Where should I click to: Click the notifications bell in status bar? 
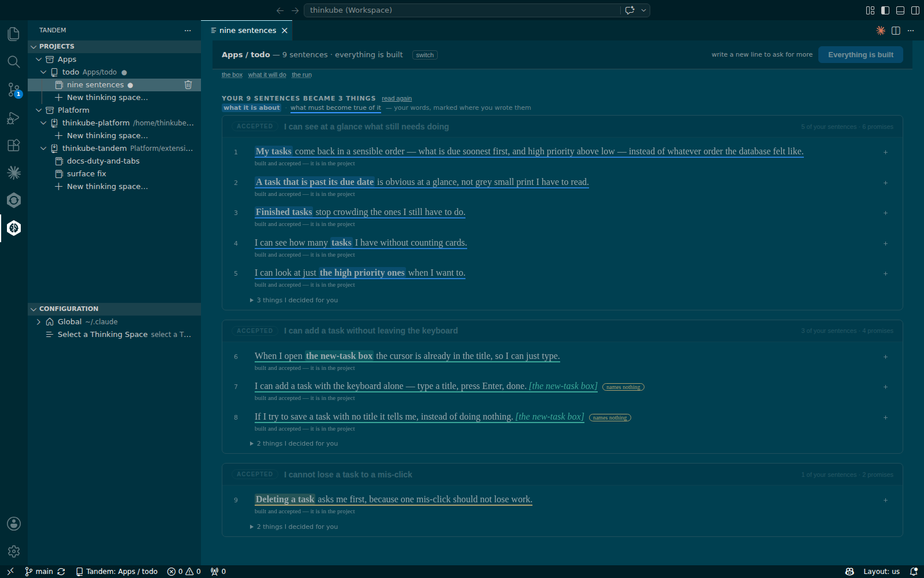(914, 572)
